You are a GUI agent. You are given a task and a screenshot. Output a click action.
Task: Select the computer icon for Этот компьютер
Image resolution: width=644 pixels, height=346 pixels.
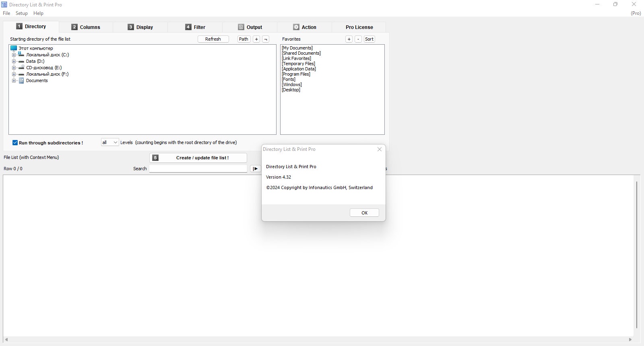tap(14, 48)
